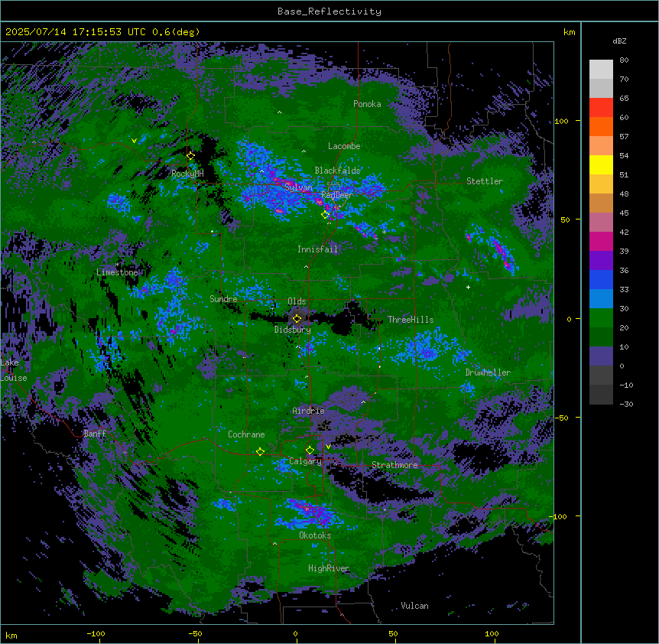Click the Base_Reflectivity title
Image resolution: width=659 pixels, height=644 pixels.
(329, 11)
